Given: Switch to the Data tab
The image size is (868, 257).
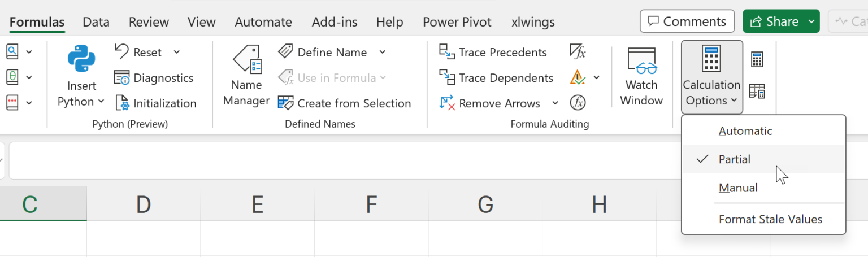Looking at the screenshot, I should [x=96, y=22].
